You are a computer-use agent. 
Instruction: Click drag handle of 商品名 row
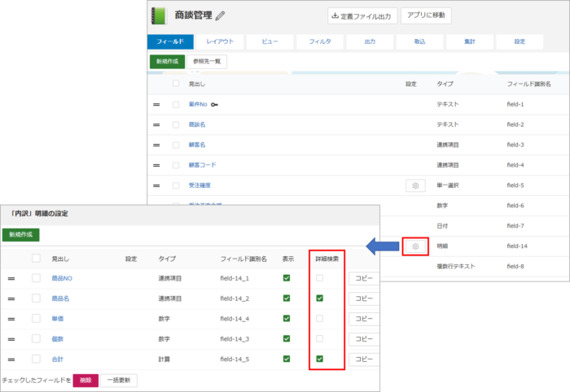pyautogui.click(x=11, y=299)
